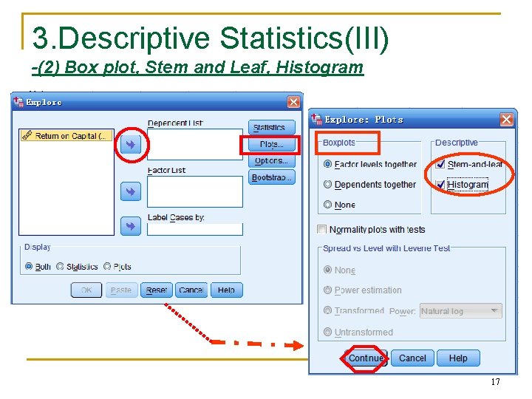Toggle the Stem-and-leaf checkbox
532x399 pixels.
tap(440, 164)
